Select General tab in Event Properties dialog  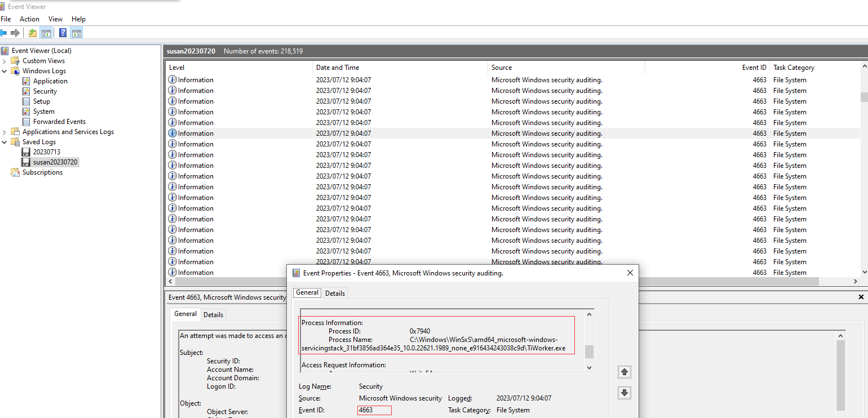tap(307, 292)
